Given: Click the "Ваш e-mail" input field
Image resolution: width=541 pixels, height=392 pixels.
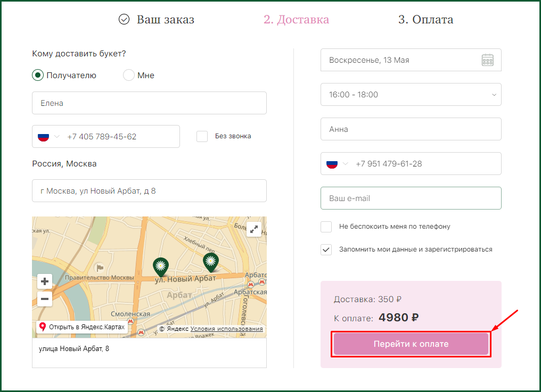Looking at the screenshot, I should coord(411,198).
